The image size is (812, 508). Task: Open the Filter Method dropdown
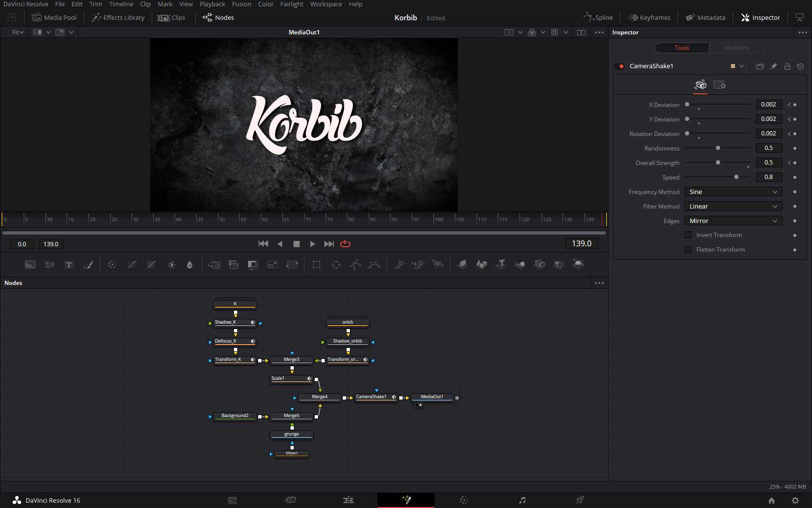point(733,206)
